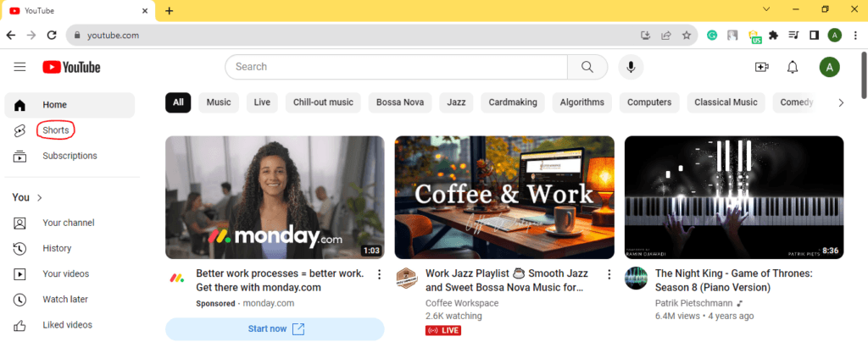Click the piano Night King thumbnail

click(x=734, y=197)
